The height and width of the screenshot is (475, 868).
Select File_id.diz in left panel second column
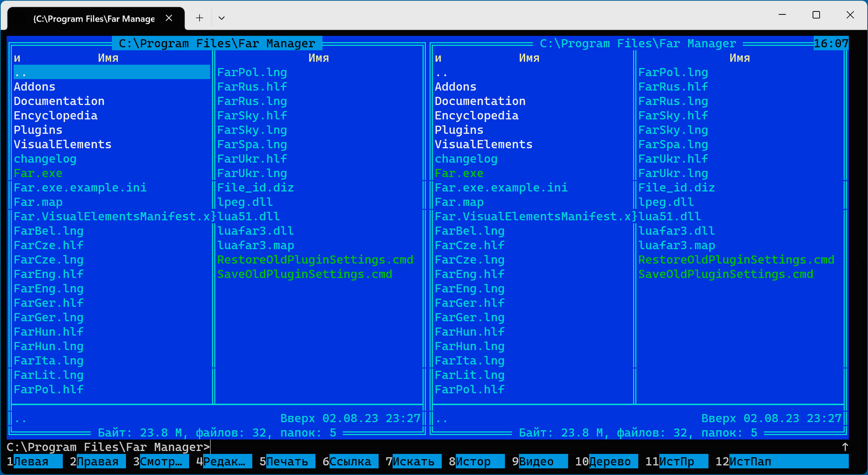tap(256, 187)
